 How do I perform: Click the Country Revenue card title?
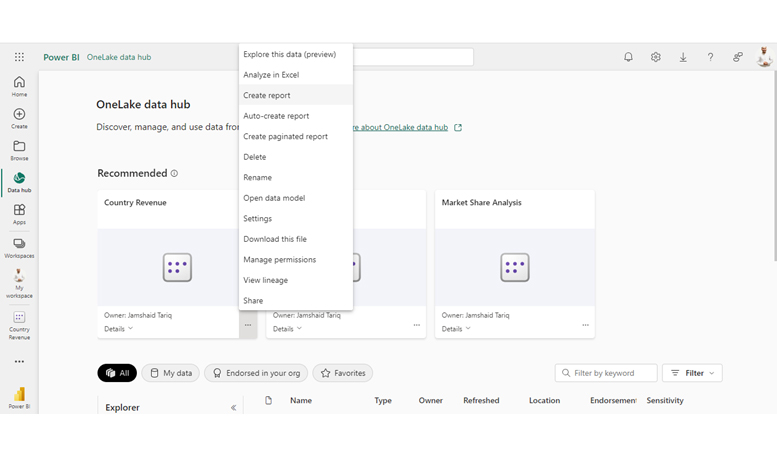click(135, 202)
